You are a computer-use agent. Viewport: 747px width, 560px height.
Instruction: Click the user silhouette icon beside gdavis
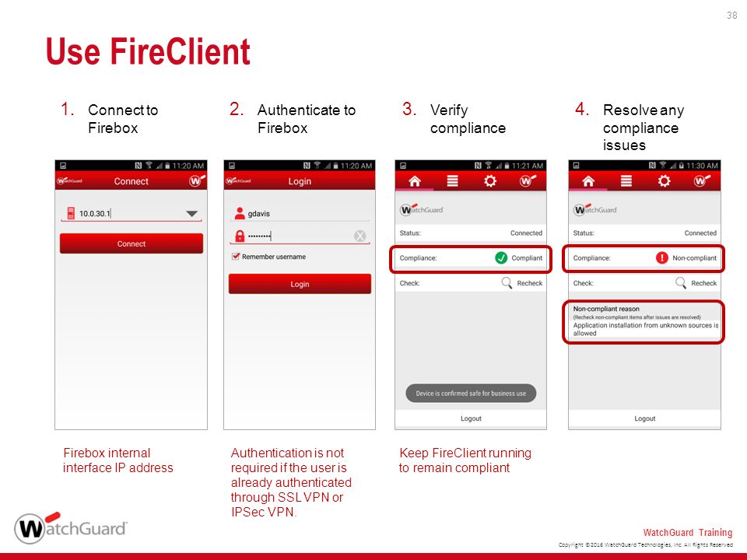(240, 213)
